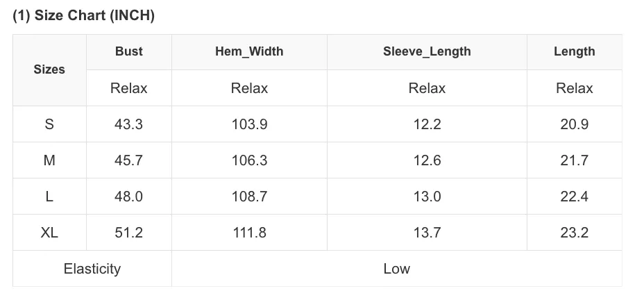Select the S size row label
The height and width of the screenshot is (300, 644).
click(49, 124)
